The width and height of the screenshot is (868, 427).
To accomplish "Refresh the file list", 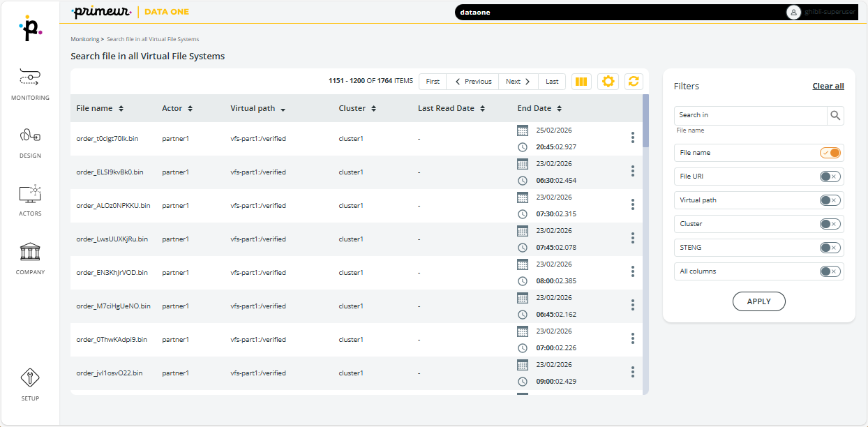I will click(x=634, y=82).
